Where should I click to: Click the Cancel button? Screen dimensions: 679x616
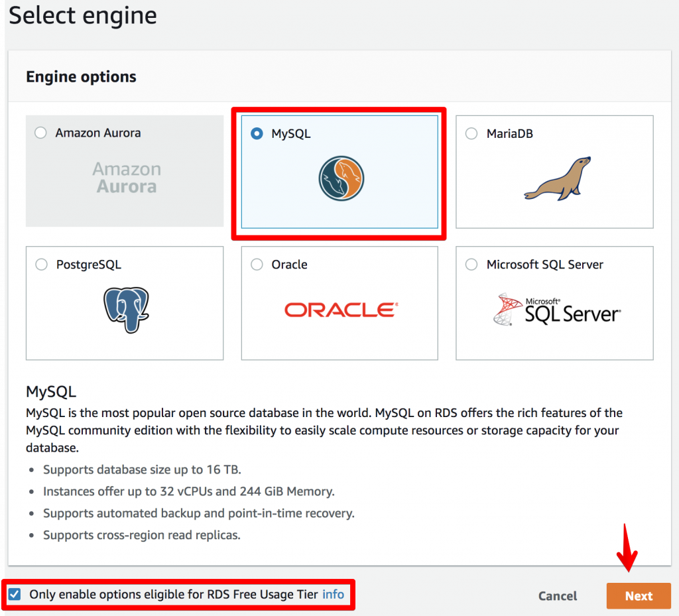click(x=558, y=595)
